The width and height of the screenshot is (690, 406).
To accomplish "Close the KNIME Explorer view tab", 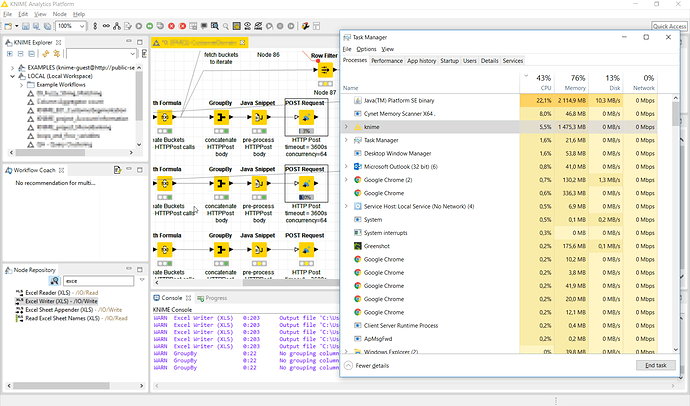I will click(x=59, y=43).
